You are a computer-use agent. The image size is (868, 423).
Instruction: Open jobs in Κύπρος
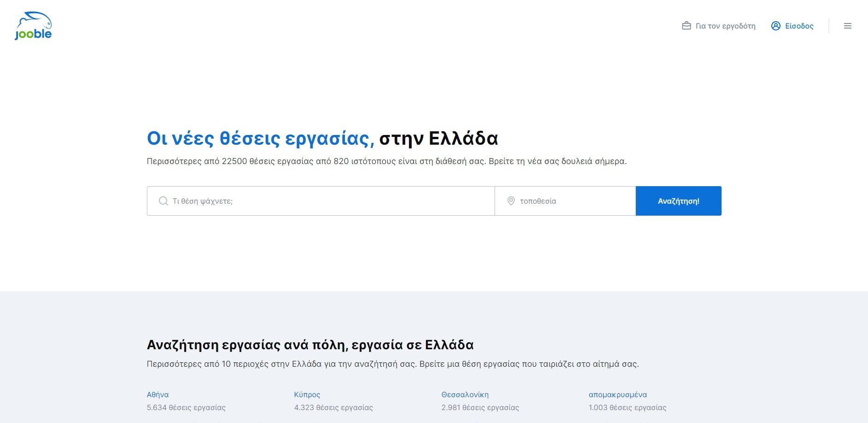[x=307, y=394]
